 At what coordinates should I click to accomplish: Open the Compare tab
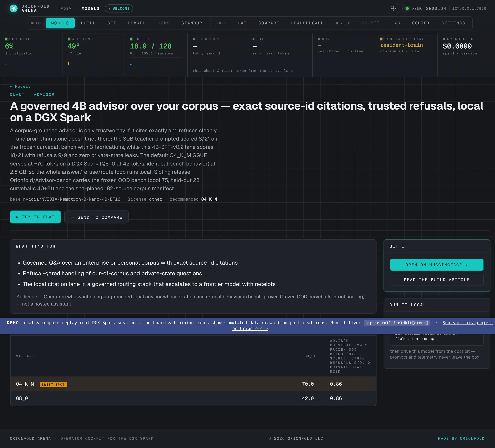tap(269, 23)
